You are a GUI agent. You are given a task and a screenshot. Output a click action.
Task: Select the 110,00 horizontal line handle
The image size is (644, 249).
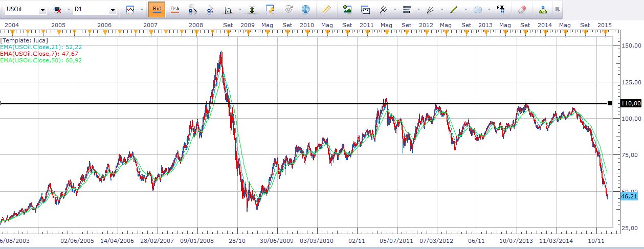pyautogui.click(x=610, y=104)
